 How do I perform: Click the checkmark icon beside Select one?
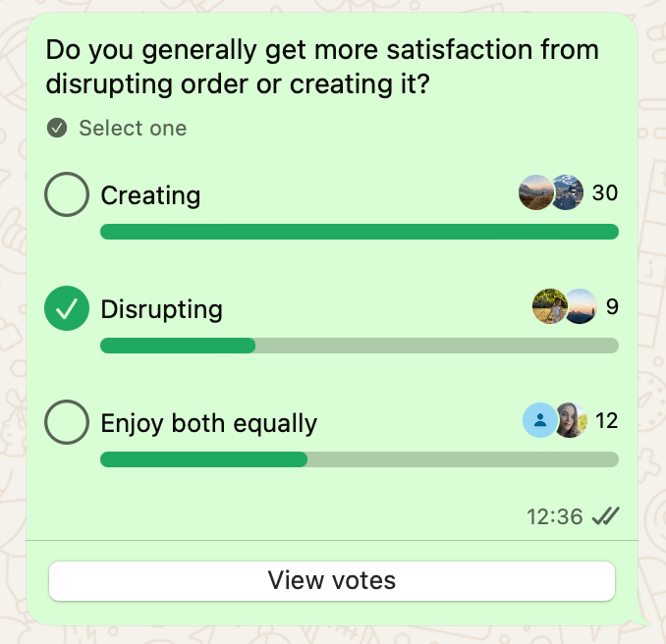coord(57,128)
